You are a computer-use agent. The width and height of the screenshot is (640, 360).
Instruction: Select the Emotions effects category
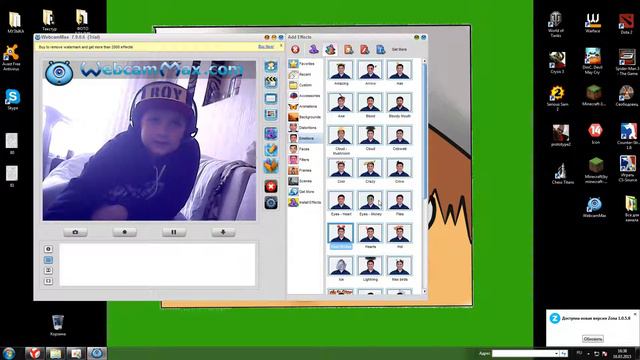point(305,138)
